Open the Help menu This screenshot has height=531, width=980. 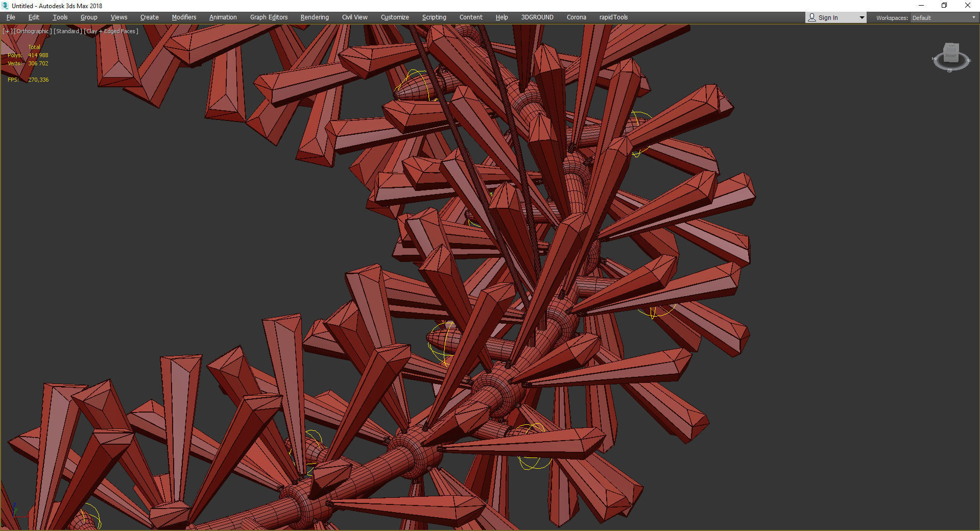pyautogui.click(x=501, y=17)
